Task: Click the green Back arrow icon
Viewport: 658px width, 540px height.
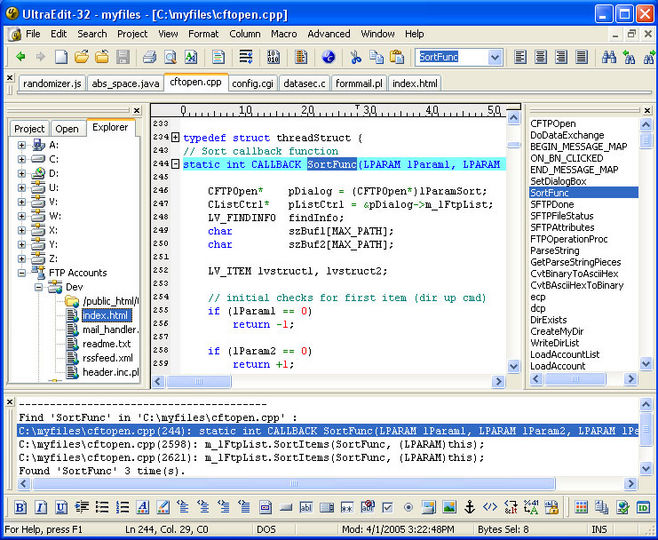Action: [x=20, y=57]
